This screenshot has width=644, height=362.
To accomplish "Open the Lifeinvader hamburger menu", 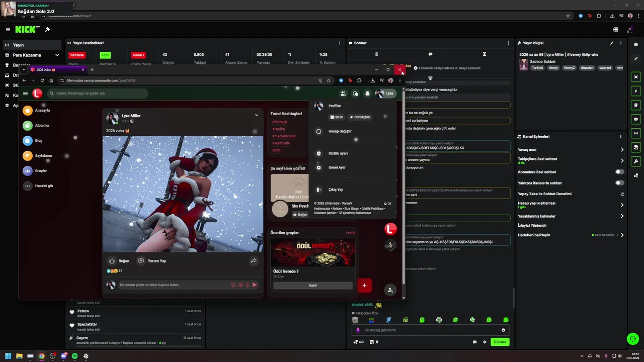I will pyautogui.click(x=25, y=94).
